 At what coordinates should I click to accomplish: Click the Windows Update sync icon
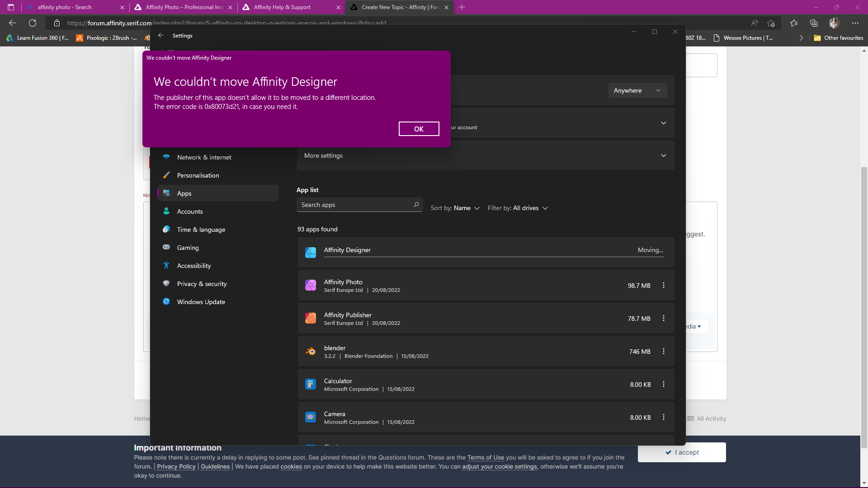click(x=166, y=301)
